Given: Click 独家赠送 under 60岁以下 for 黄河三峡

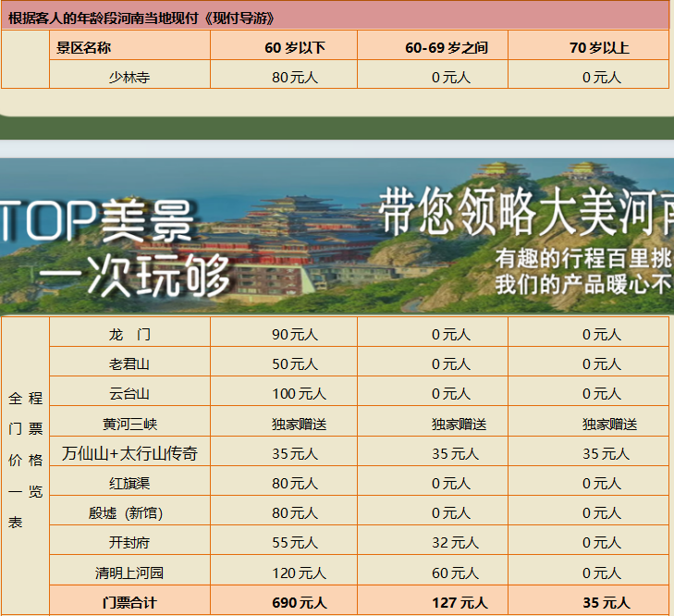Looking at the screenshot, I should 300,425.
